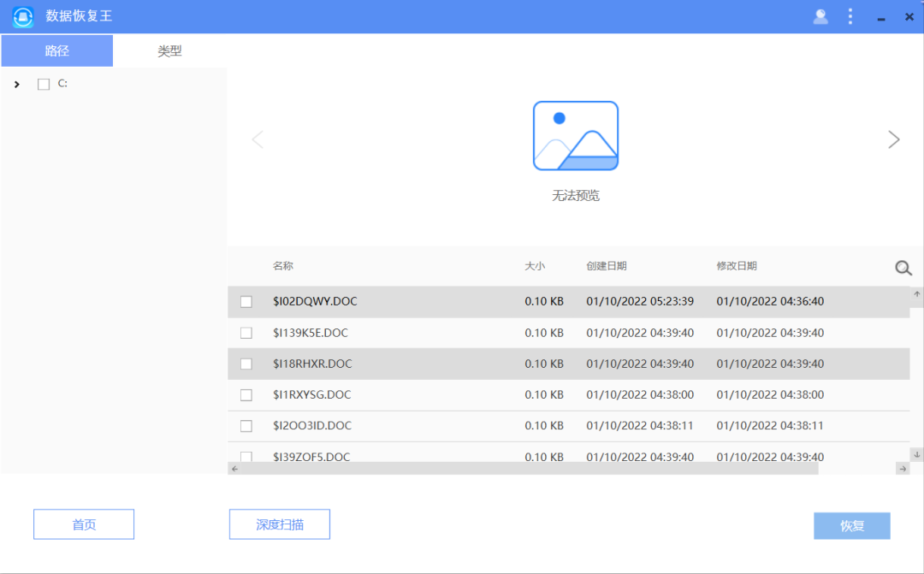924x574 pixels.
Task: Click the 无法预览 image placeholder
Action: (x=575, y=136)
